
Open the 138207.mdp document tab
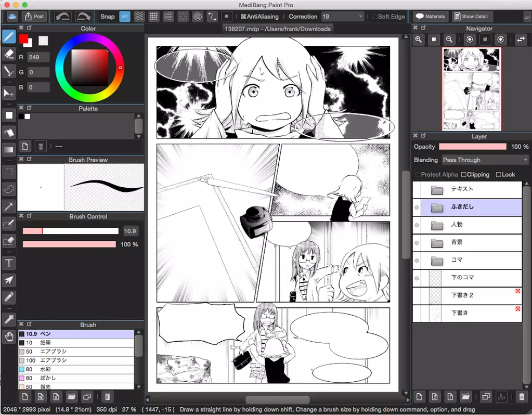click(x=278, y=29)
